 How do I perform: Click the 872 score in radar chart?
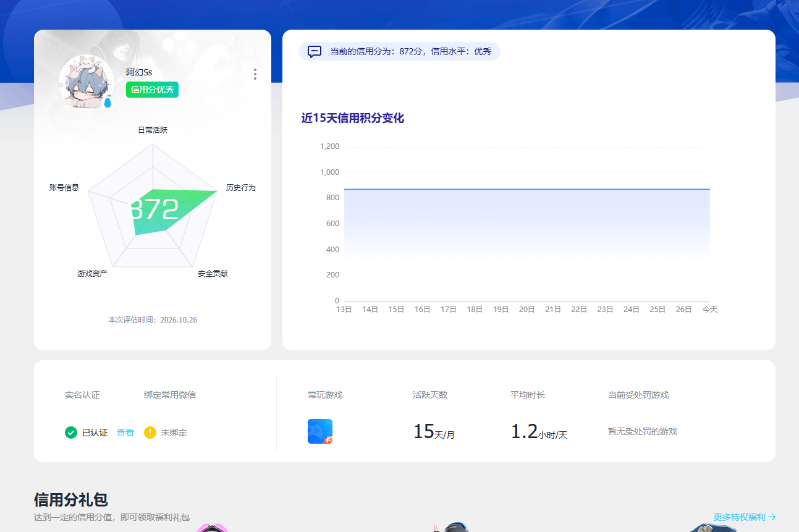[x=153, y=209]
